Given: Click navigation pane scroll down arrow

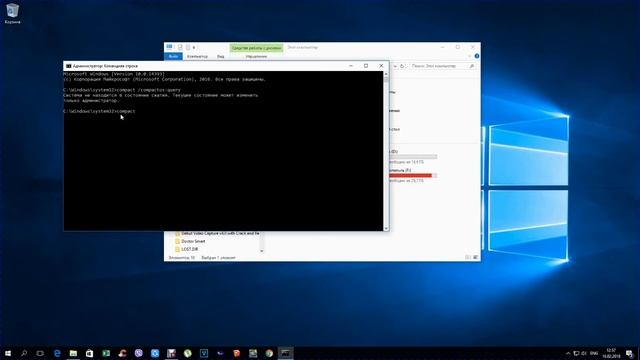Looking at the screenshot, I should click(262, 251).
